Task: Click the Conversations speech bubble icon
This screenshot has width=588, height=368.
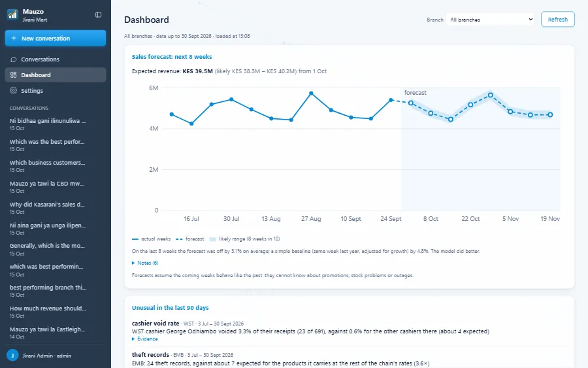Action: click(x=14, y=59)
